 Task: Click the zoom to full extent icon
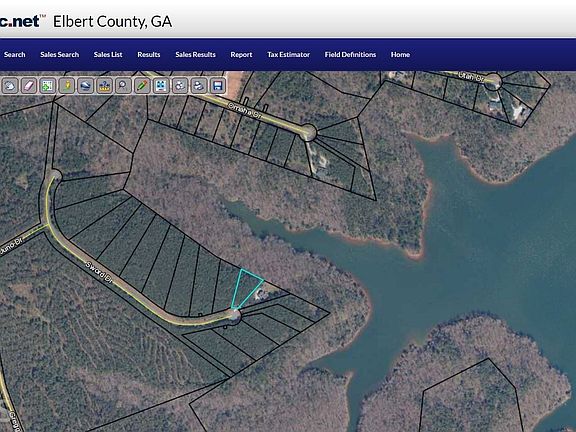point(161,86)
